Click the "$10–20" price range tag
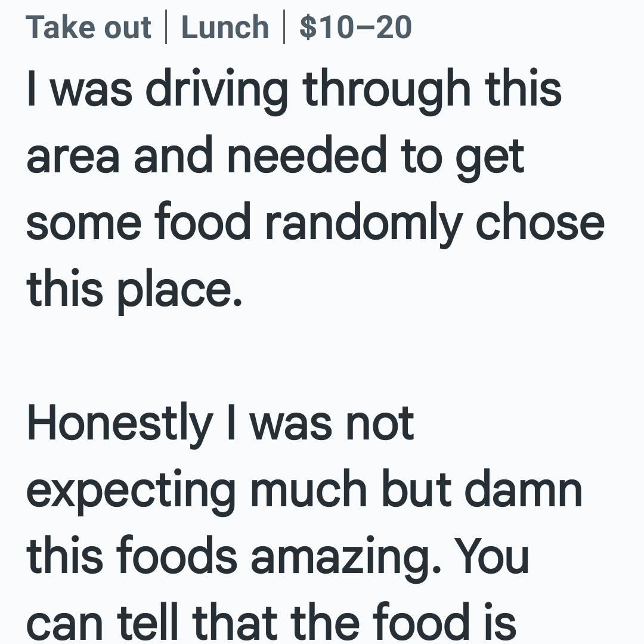The image size is (644, 644). [x=355, y=27]
